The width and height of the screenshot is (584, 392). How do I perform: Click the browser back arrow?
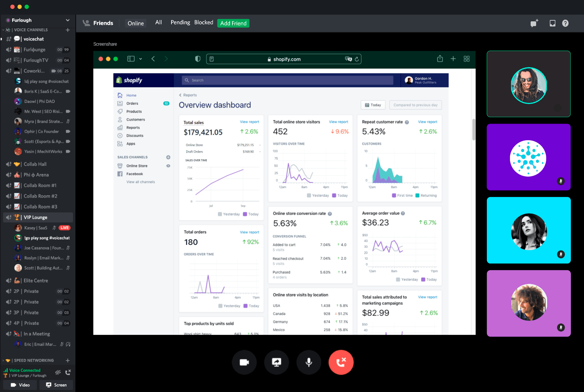(x=153, y=59)
